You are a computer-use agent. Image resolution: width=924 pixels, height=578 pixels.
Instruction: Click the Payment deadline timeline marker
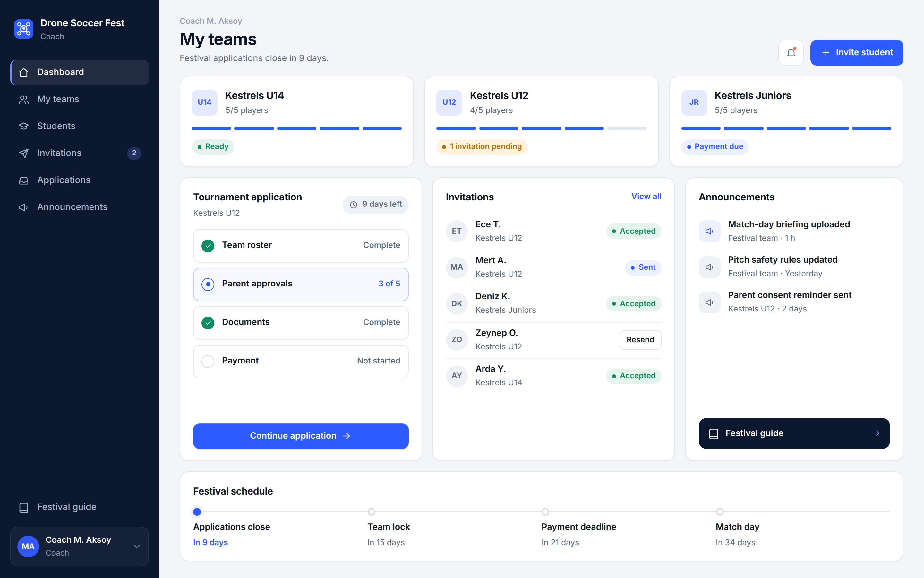click(x=545, y=512)
